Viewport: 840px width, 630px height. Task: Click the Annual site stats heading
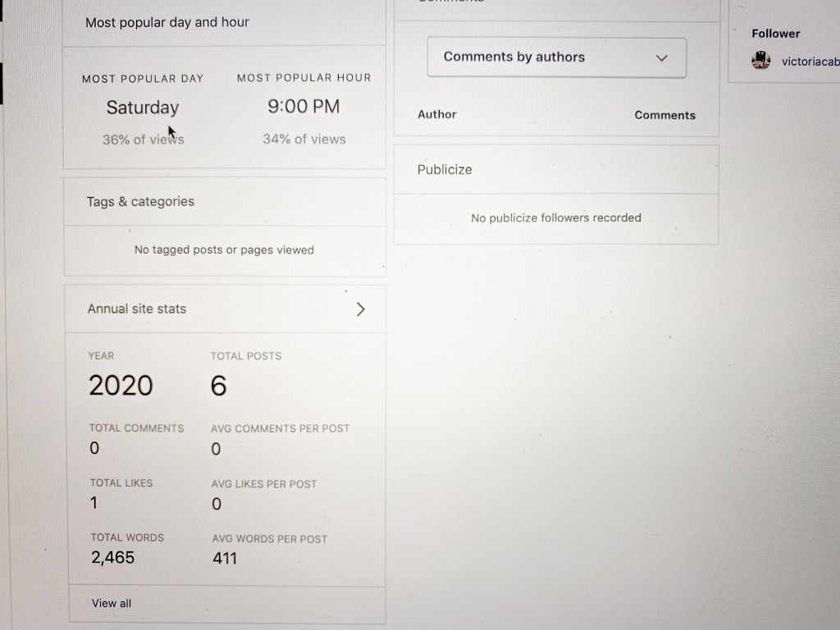[x=137, y=309]
